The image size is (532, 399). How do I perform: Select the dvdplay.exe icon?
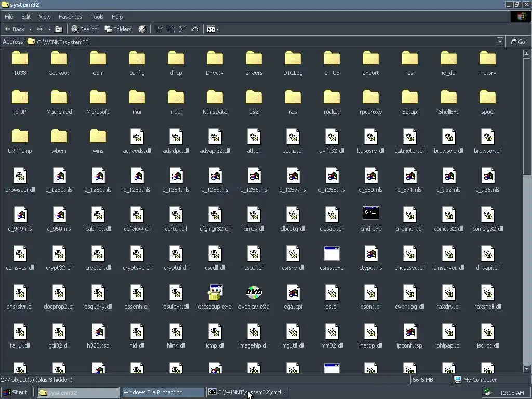[254, 292]
